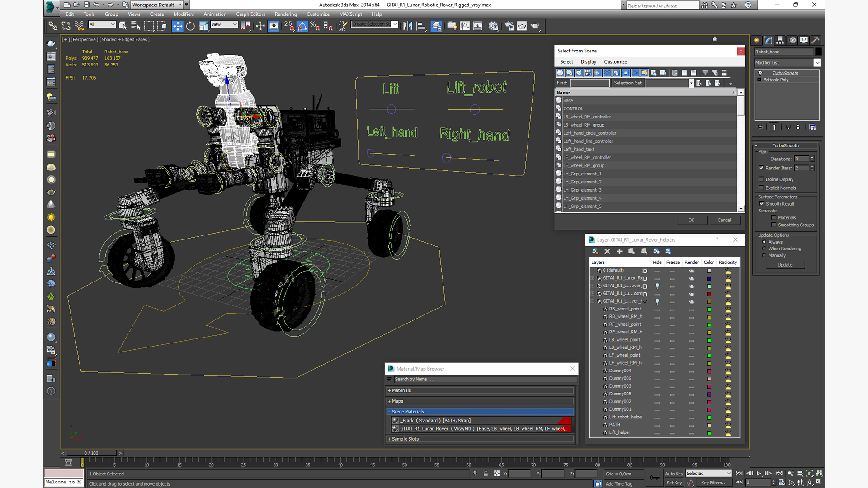
Task: Open the Curve Editor icon
Action: [x=465, y=26]
